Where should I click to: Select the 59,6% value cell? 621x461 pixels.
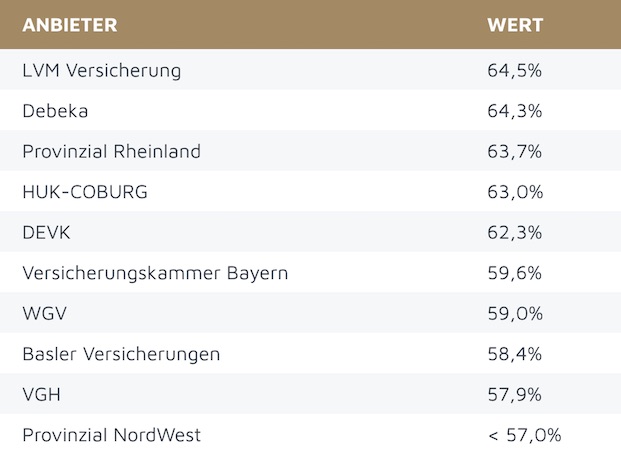tap(514, 273)
